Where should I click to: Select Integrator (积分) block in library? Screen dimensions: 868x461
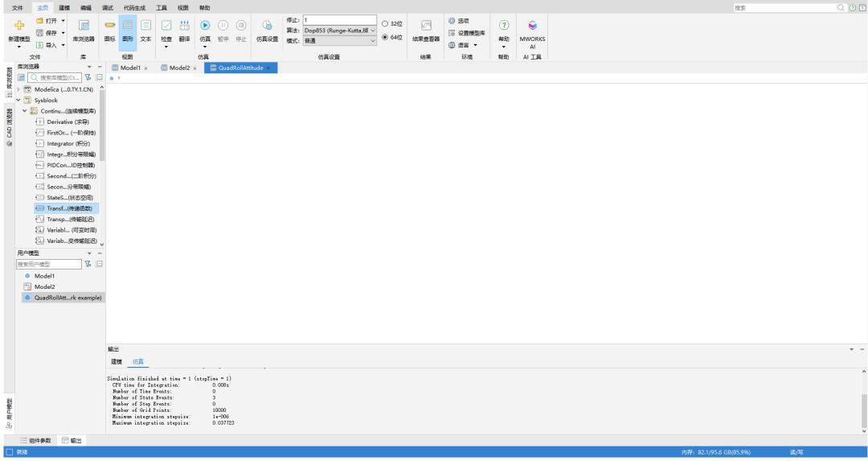[63, 143]
